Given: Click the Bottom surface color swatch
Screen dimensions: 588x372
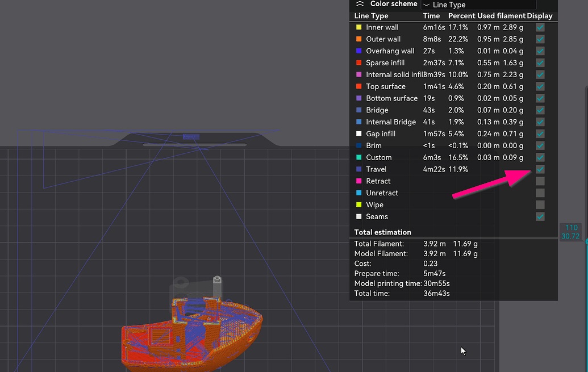Looking at the screenshot, I should coord(359,98).
